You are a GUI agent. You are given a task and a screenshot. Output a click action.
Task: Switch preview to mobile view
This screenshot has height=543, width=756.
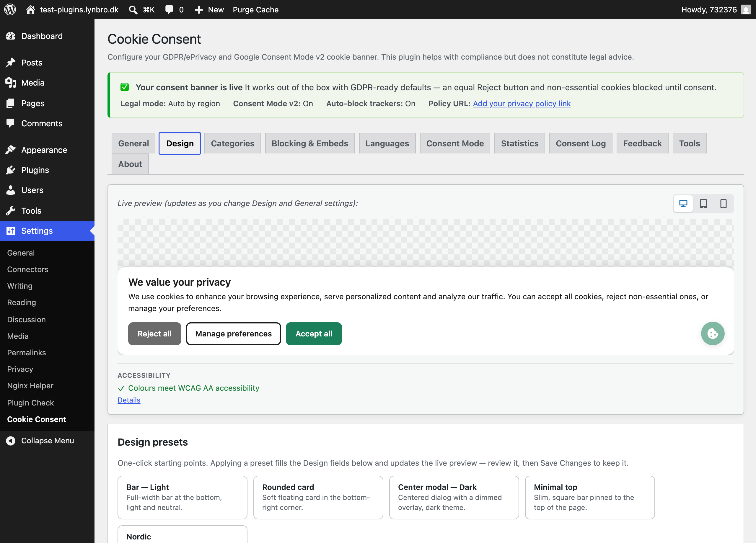(x=723, y=204)
